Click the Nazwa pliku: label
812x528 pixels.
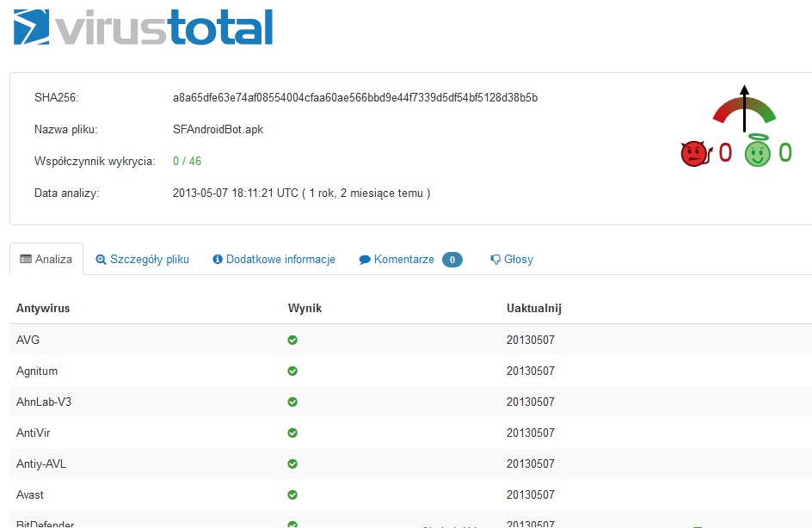[x=65, y=129]
